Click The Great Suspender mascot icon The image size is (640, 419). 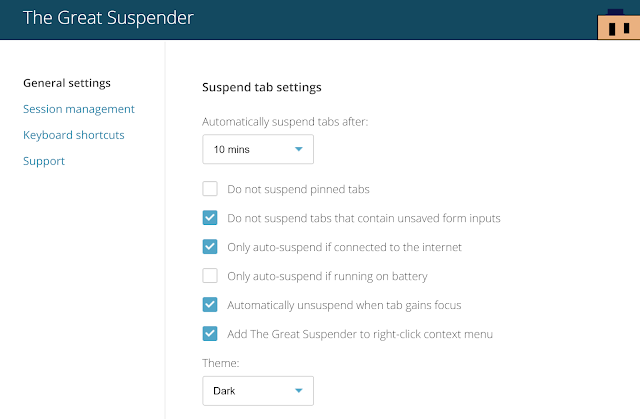[619, 24]
